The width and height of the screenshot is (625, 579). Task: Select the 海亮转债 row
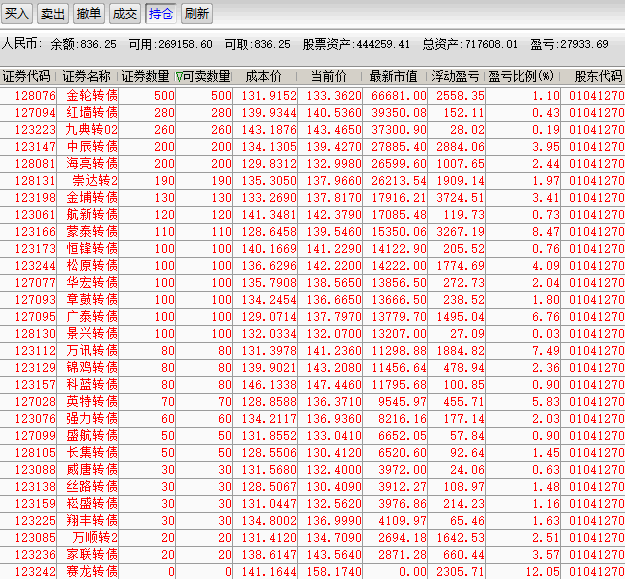pos(312,164)
